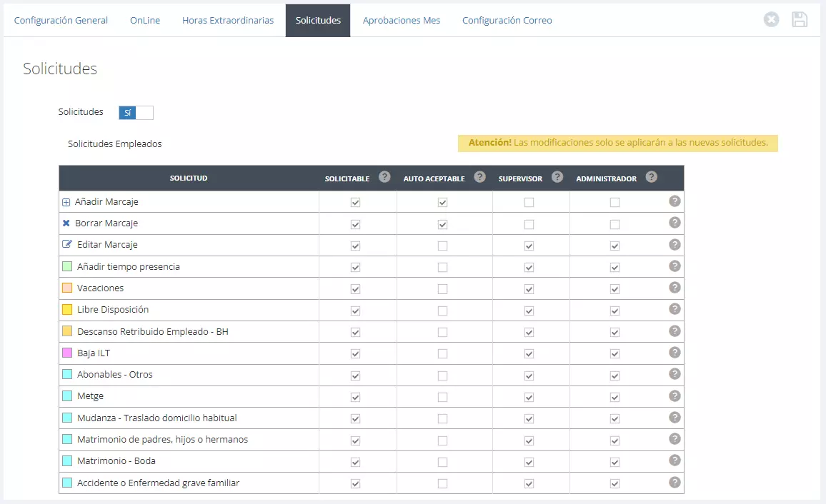Click the save floppy disk icon
Screen dimensions: 826x504
coord(799,19)
